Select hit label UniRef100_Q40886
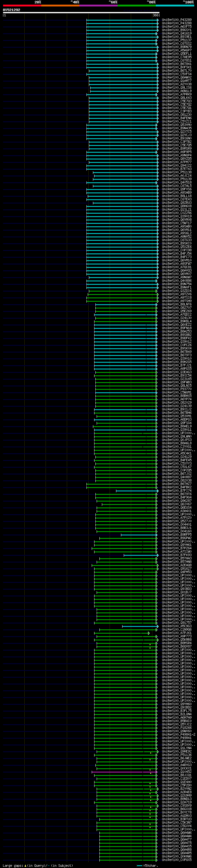197x868 pixels. 176,281
